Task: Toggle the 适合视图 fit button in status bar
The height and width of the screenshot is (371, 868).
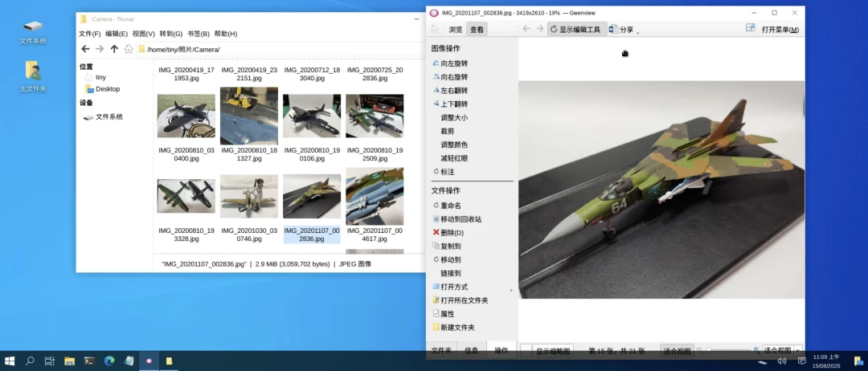Action: (x=677, y=351)
